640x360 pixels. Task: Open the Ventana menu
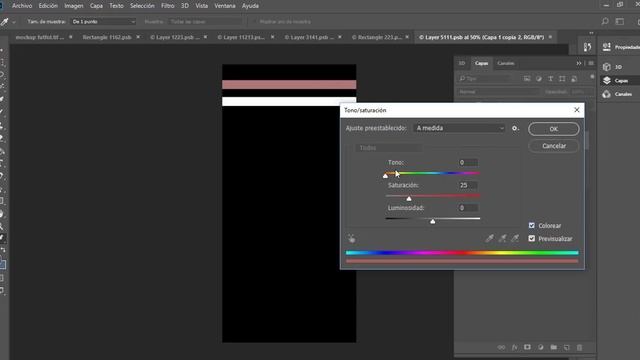coord(225,6)
